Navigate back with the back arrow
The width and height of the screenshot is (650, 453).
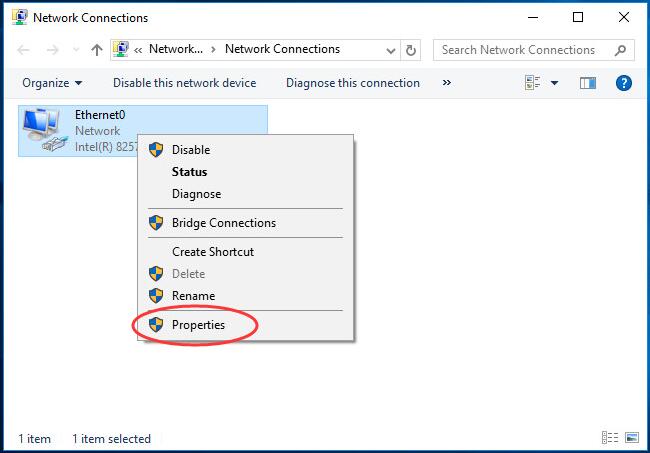point(24,50)
